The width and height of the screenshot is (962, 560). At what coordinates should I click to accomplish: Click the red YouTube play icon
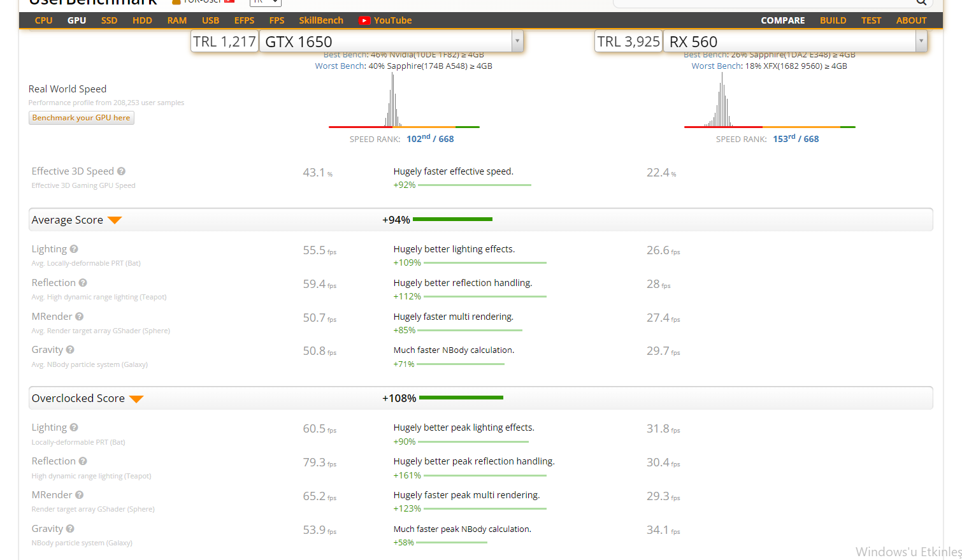(x=364, y=20)
